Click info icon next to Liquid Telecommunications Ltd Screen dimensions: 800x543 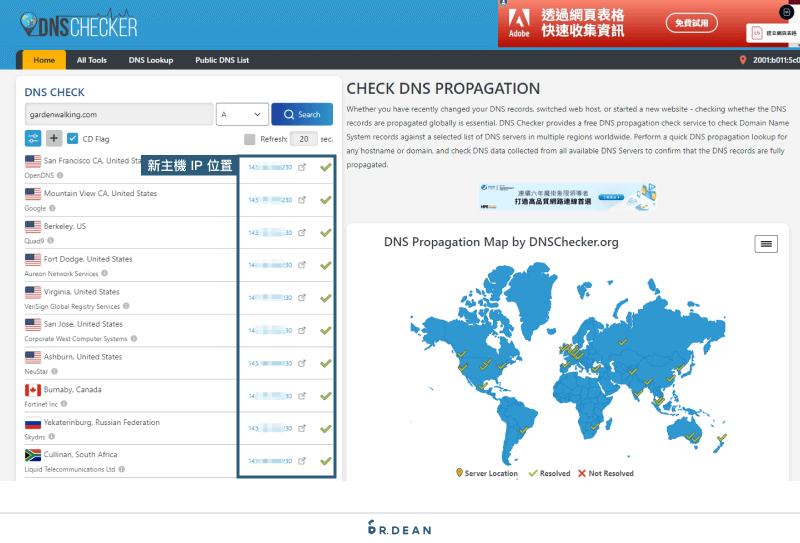tap(121, 469)
